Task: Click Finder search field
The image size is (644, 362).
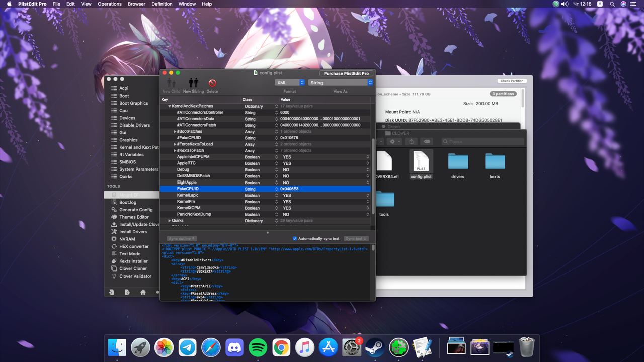Action: pyautogui.click(x=483, y=142)
